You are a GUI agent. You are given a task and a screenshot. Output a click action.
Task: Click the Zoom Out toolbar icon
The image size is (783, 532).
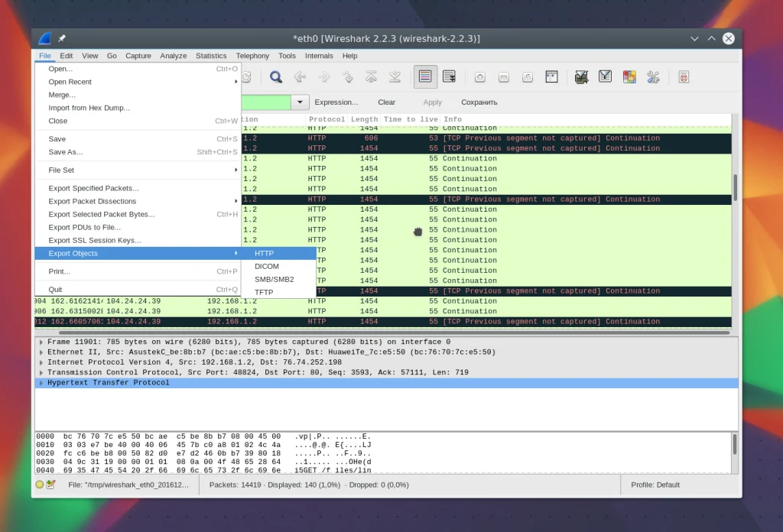click(504, 77)
